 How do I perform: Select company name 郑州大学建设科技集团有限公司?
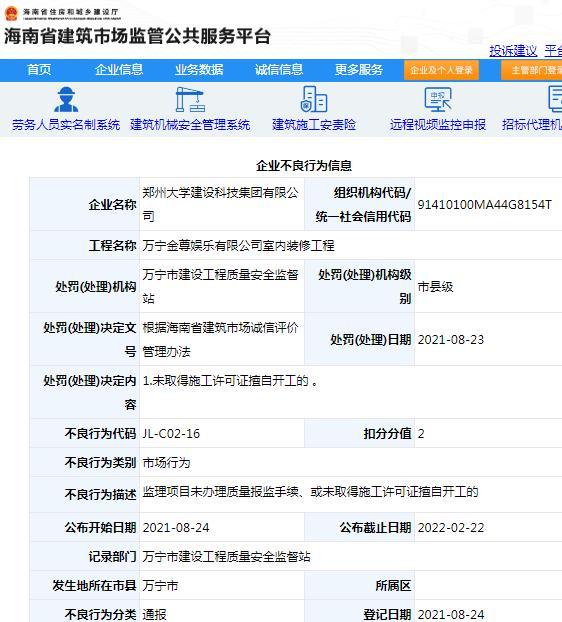(x=221, y=204)
